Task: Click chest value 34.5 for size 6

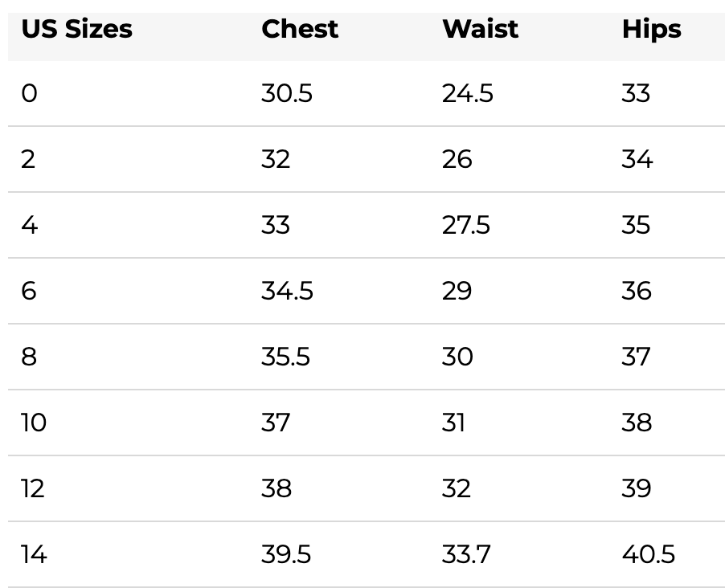Action: tap(287, 291)
